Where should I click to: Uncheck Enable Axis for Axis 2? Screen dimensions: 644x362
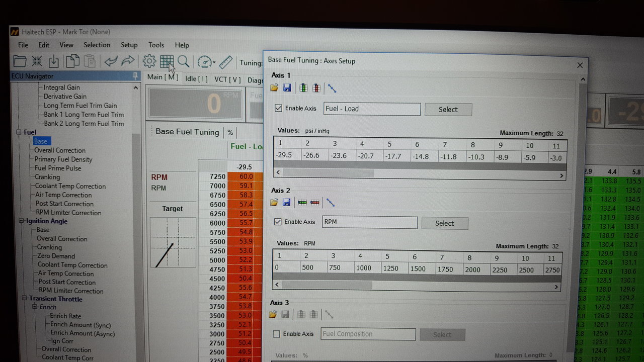pos(278,222)
